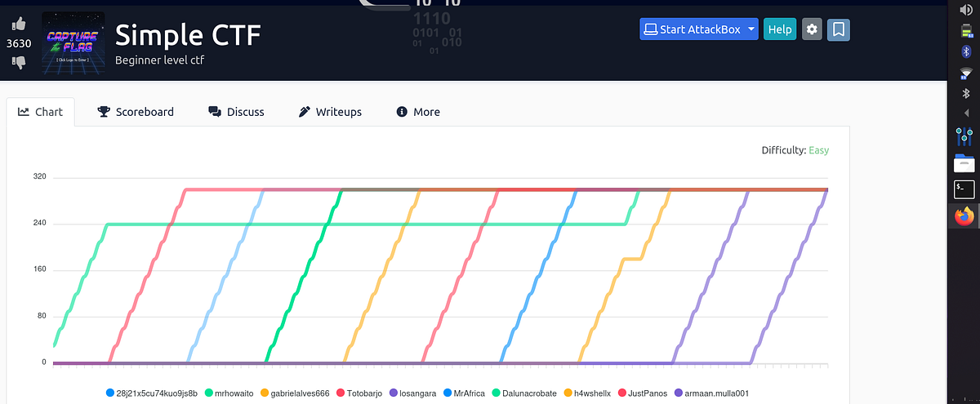Toggle JustPanos series in chart legend
Screen dimensions: 980x404
[x=643, y=393]
